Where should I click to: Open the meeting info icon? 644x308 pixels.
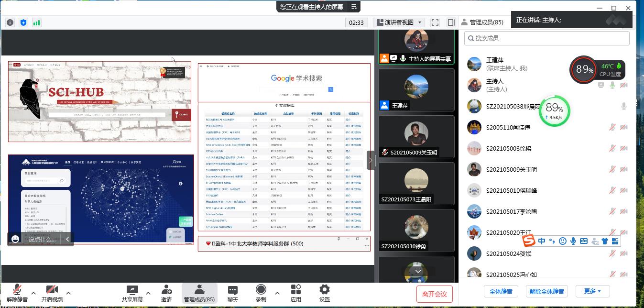pyautogui.click(x=10, y=22)
